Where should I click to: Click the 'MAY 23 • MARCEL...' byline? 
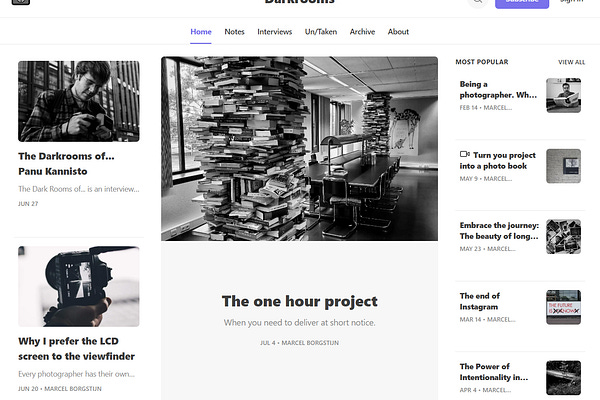pos(488,249)
